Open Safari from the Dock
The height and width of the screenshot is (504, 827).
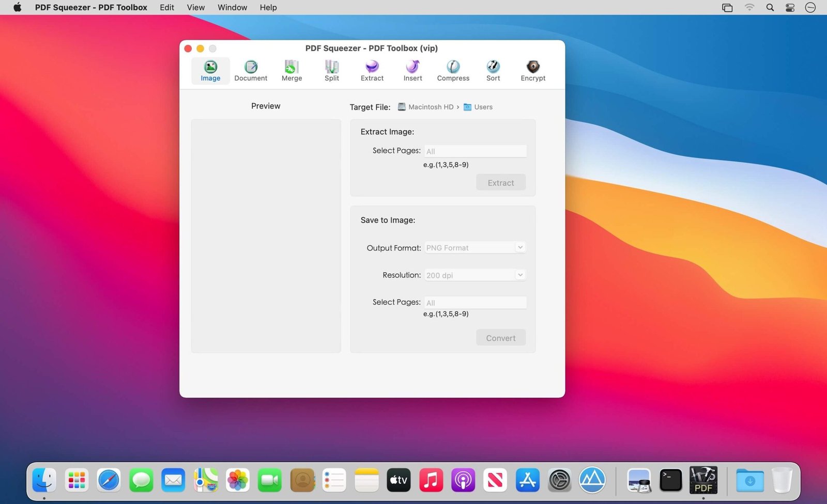(108, 480)
